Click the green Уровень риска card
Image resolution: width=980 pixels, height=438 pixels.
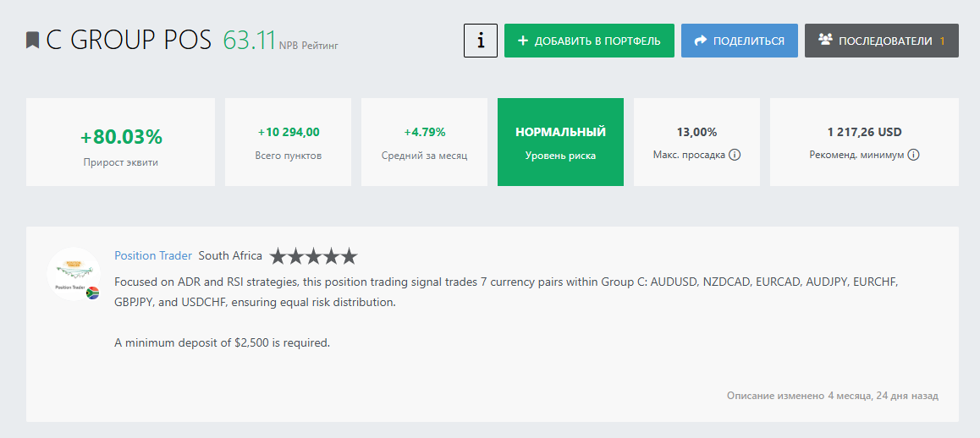560,142
